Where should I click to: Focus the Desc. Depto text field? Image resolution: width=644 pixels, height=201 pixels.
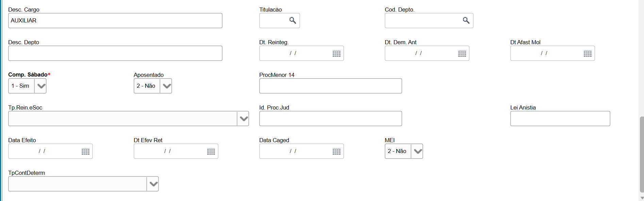pyautogui.click(x=115, y=53)
